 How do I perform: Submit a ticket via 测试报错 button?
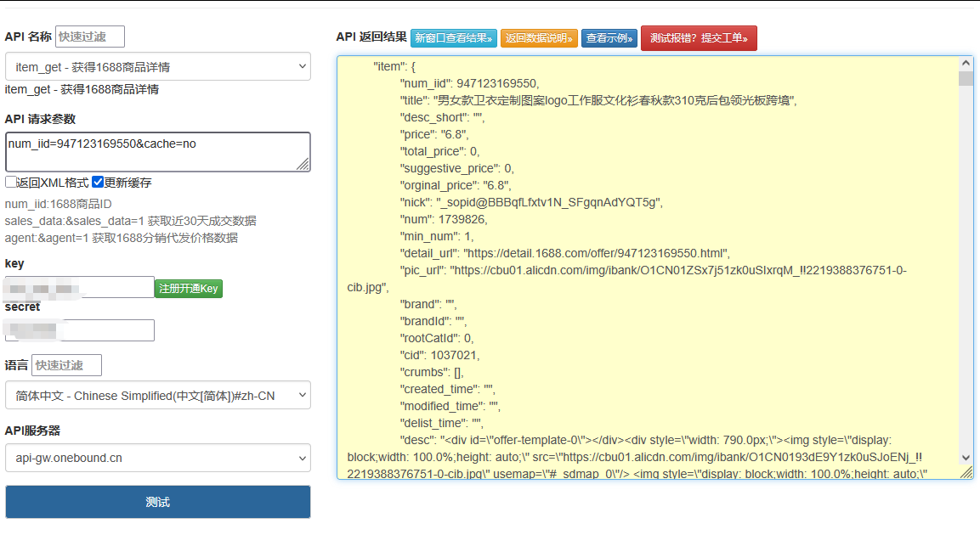698,38
